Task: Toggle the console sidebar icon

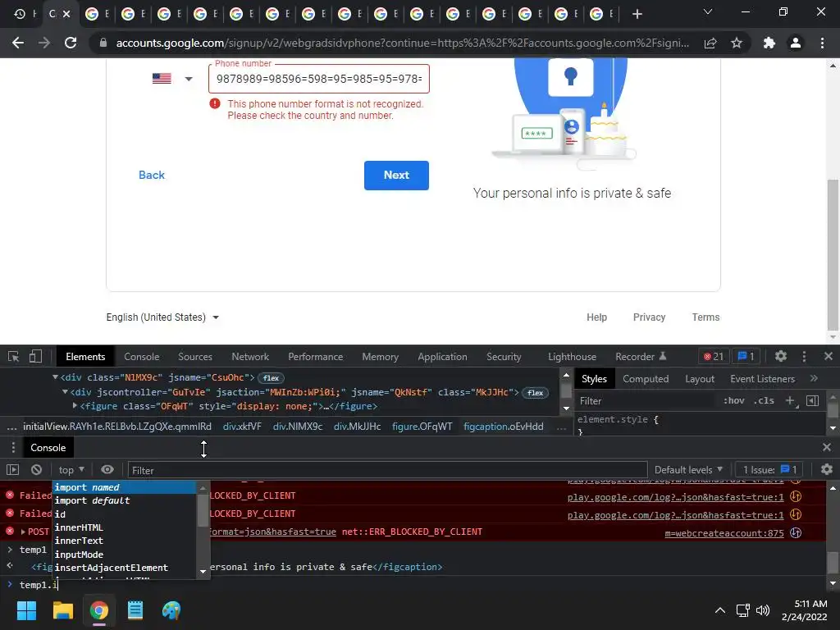Action: (x=13, y=470)
